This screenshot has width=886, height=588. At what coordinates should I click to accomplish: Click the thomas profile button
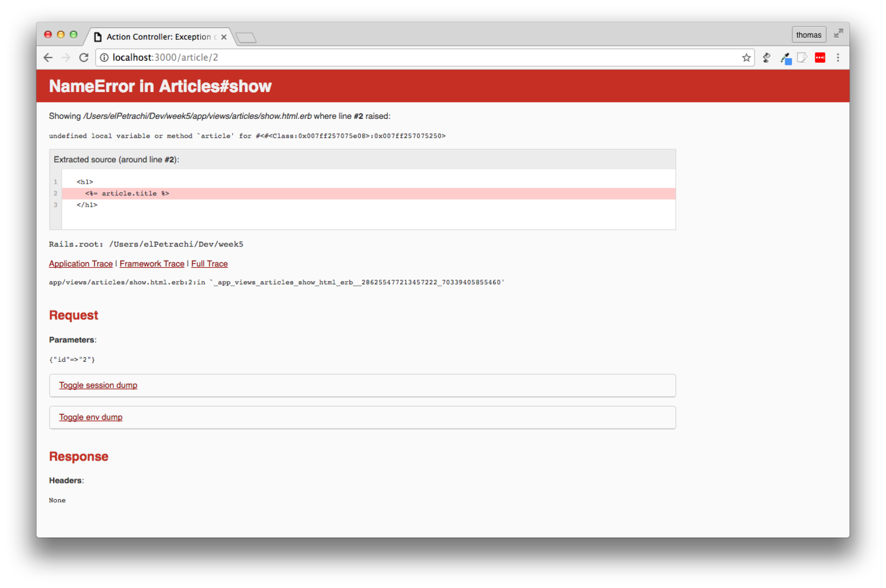(x=809, y=35)
